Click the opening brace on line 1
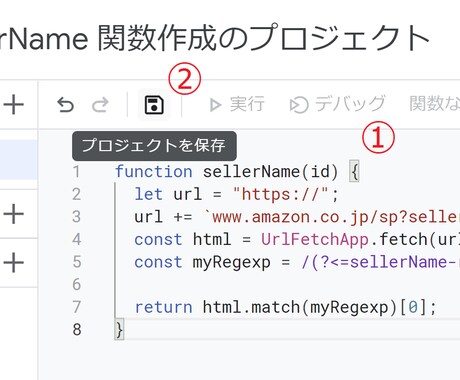Viewport: 460px width, 380px height. (x=354, y=171)
